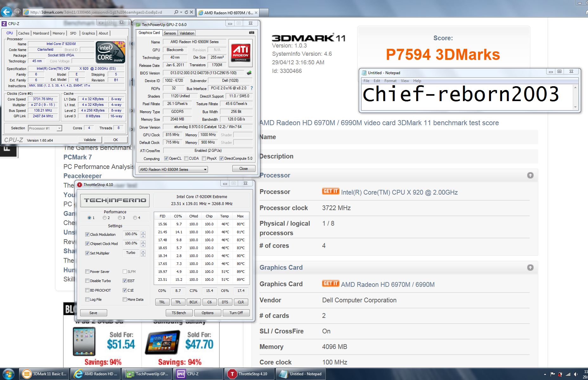The height and width of the screenshot is (380, 588).
Task: Switch to CPU-Z taskbar item
Action: click(198, 374)
